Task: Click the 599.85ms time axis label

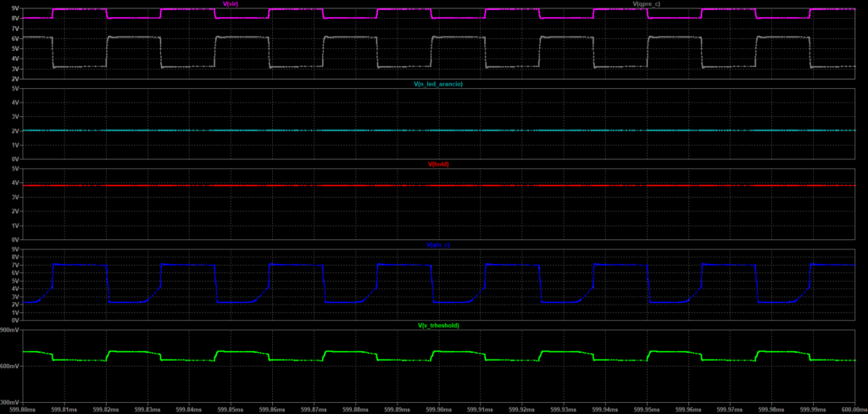Action: (x=231, y=410)
